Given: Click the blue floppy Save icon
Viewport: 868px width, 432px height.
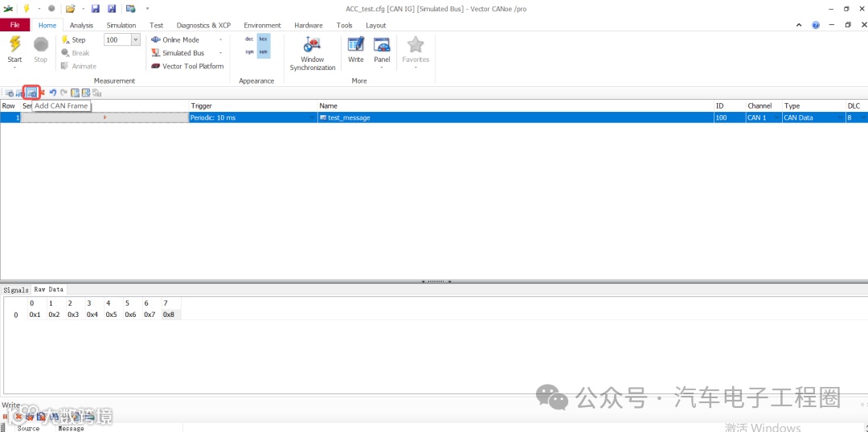Looking at the screenshot, I should tap(95, 8).
